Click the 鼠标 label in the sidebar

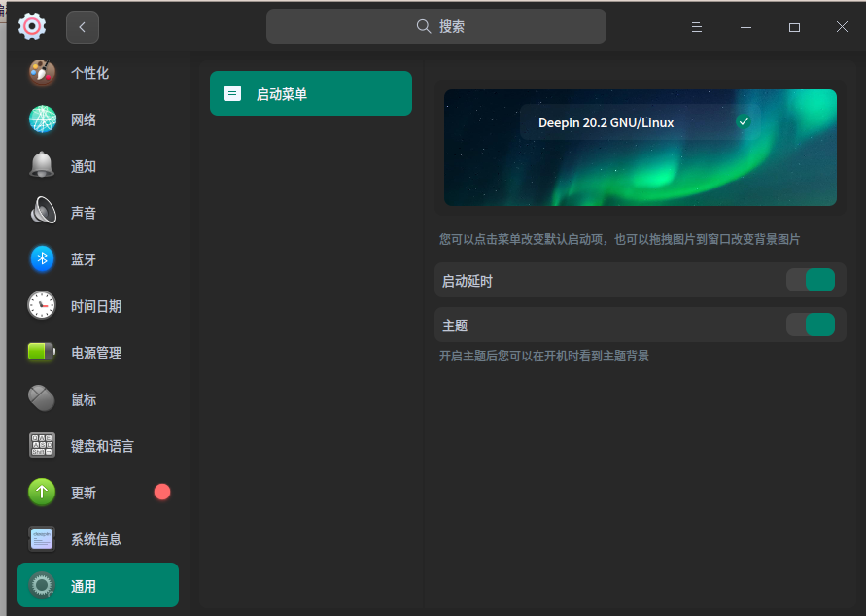(84, 399)
